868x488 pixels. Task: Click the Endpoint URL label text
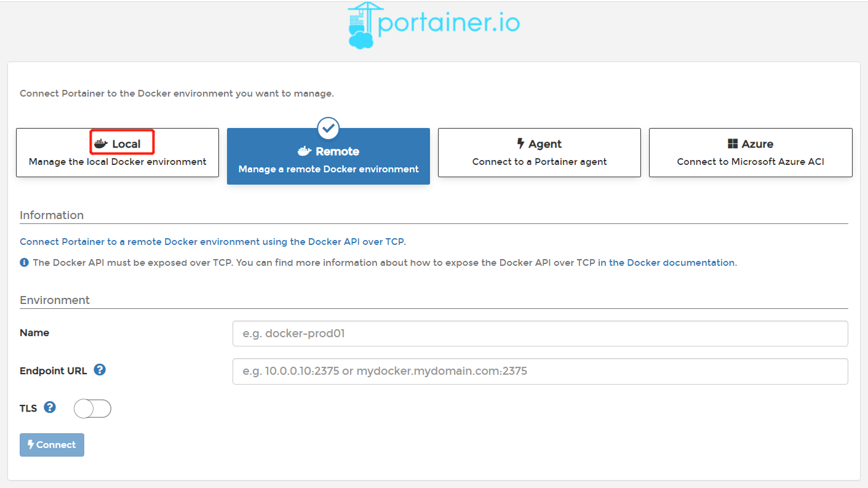point(54,371)
